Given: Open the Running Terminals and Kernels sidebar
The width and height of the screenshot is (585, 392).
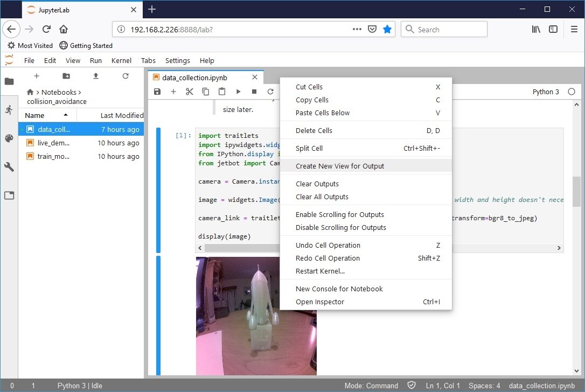Looking at the screenshot, I should [x=9, y=110].
